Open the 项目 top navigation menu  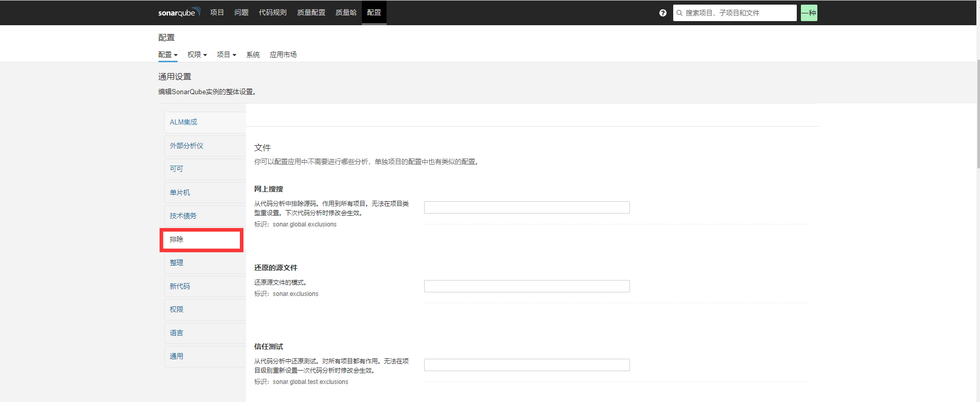(x=217, y=12)
